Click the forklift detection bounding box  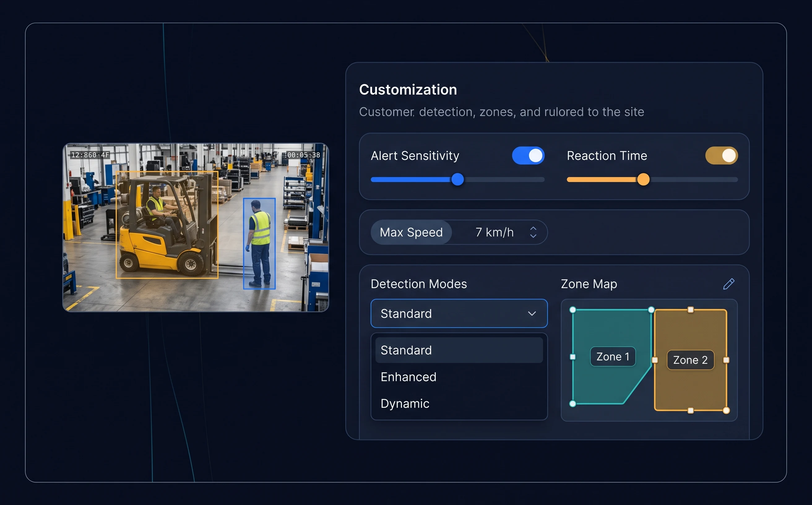pyautogui.click(x=167, y=225)
